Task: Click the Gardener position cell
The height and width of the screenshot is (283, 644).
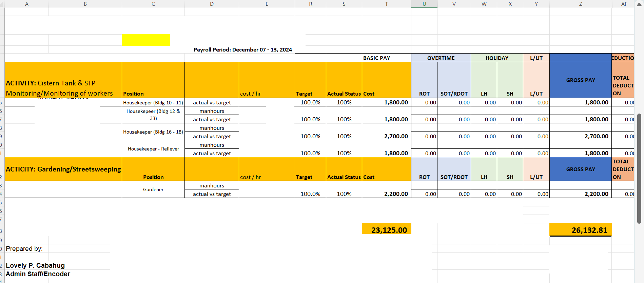Action: [x=153, y=189]
